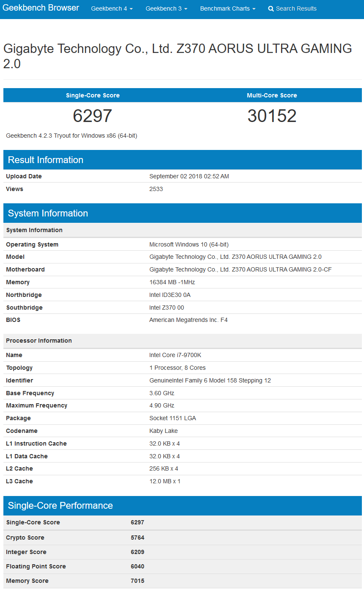Click the Single-Core Performance section header
This screenshot has height=593, width=364.
click(182, 505)
